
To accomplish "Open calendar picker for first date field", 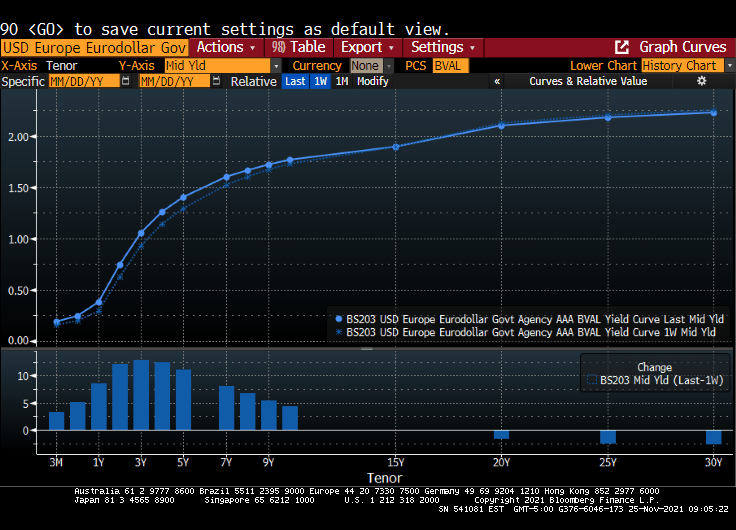I will (125, 81).
